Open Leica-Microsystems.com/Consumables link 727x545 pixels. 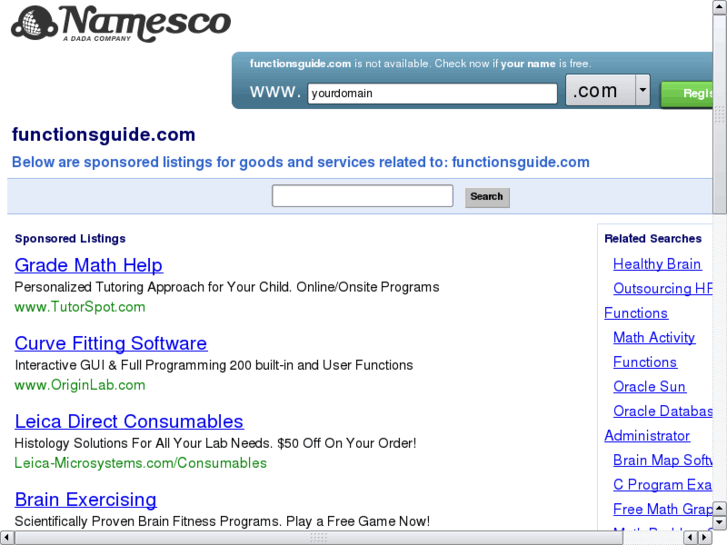tap(140, 463)
